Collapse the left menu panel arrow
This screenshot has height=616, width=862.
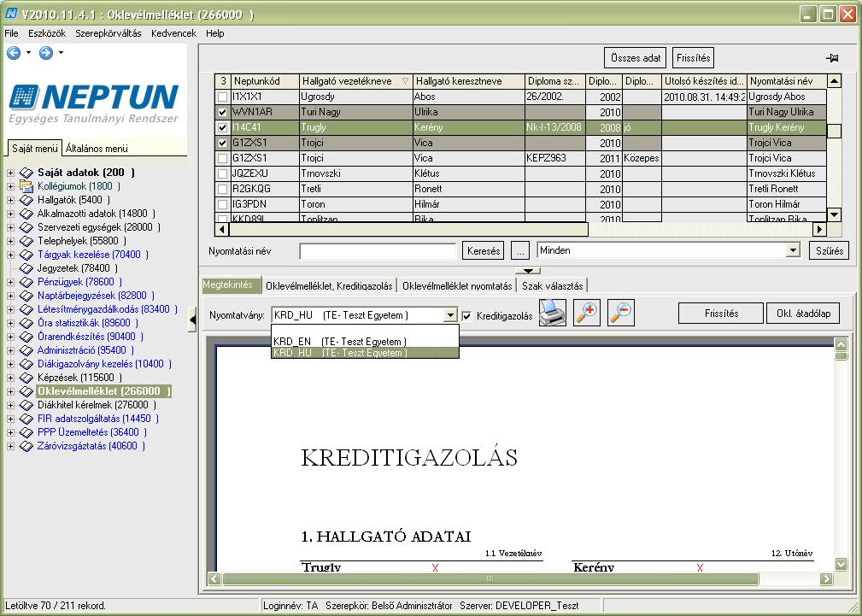(192, 320)
